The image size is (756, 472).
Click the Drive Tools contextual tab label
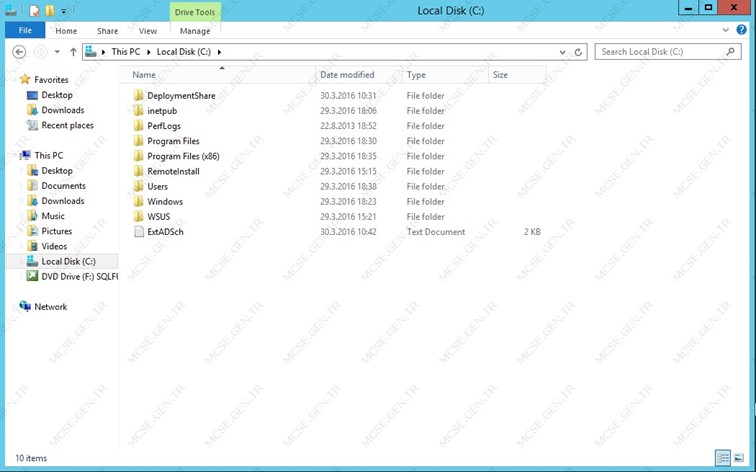(x=195, y=12)
